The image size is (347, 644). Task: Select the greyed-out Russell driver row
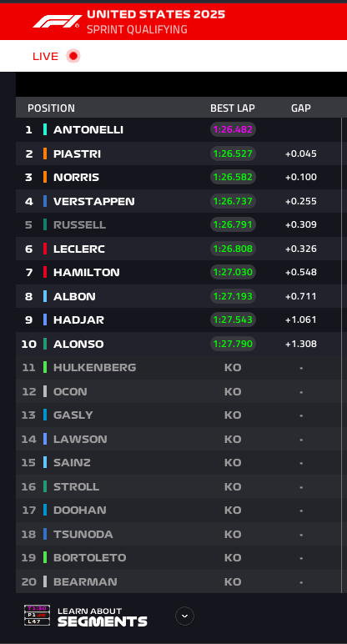point(179,225)
